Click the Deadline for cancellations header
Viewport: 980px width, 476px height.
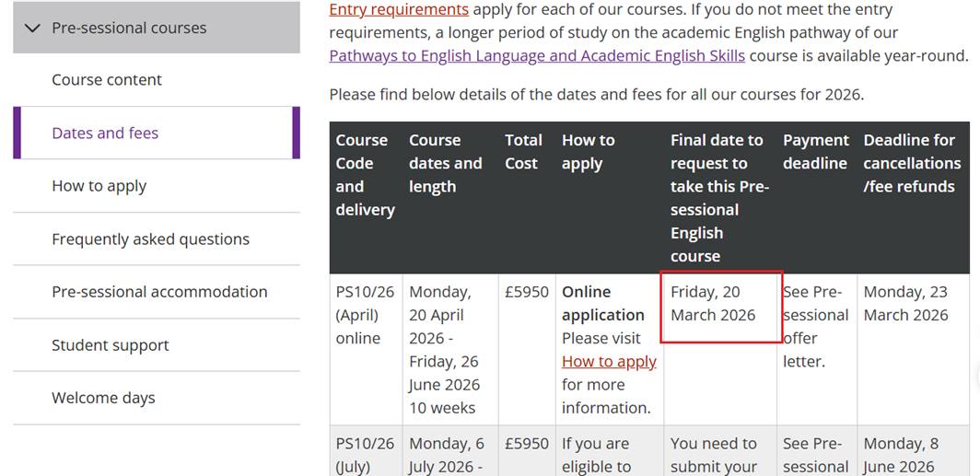pos(909,163)
